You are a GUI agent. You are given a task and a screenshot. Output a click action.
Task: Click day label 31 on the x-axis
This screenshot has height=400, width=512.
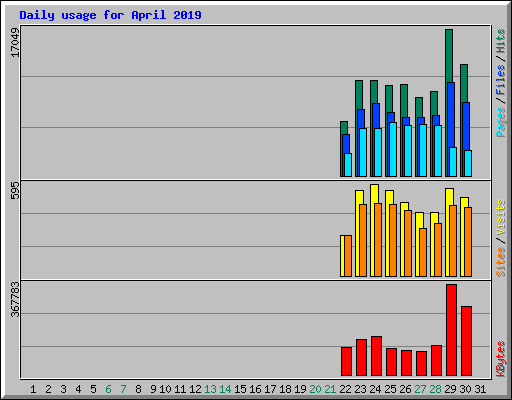click(x=480, y=389)
